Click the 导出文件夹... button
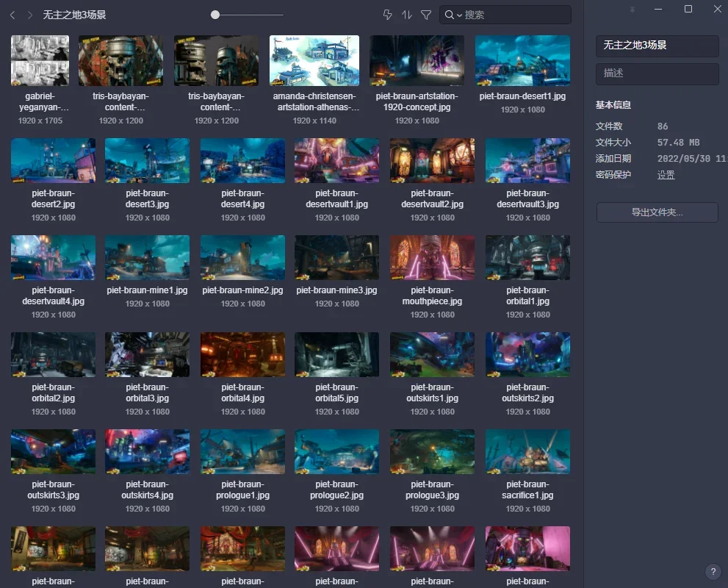 point(657,212)
